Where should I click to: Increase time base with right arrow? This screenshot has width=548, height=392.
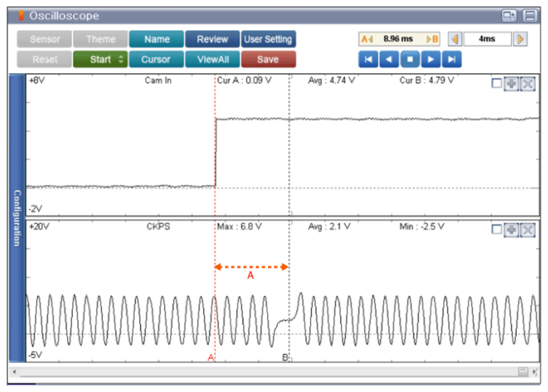tap(520, 39)
